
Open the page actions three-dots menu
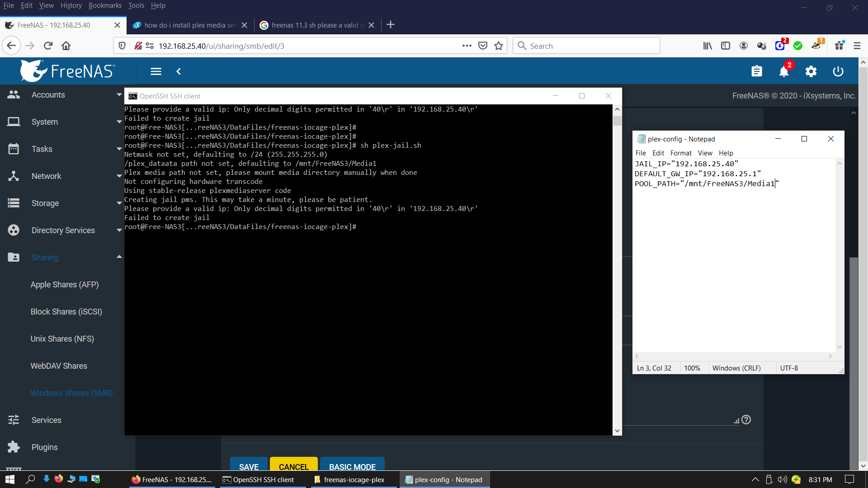tap(467, 46)
